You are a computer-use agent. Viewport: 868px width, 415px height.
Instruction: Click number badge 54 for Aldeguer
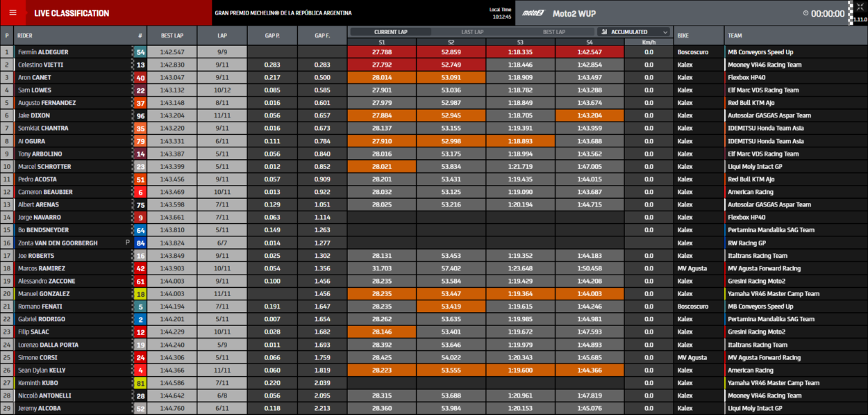click(x=140, y=52)
